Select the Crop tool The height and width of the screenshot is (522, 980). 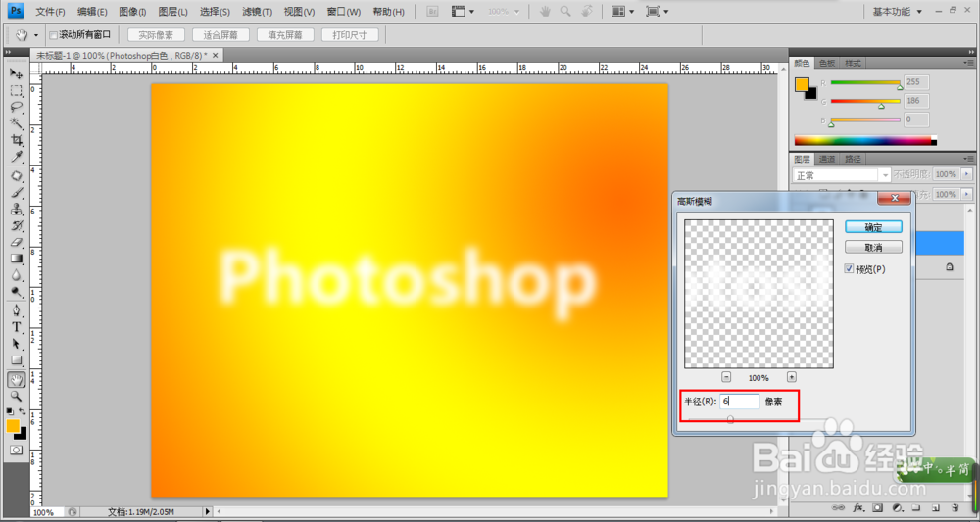(x=17, y=140)
